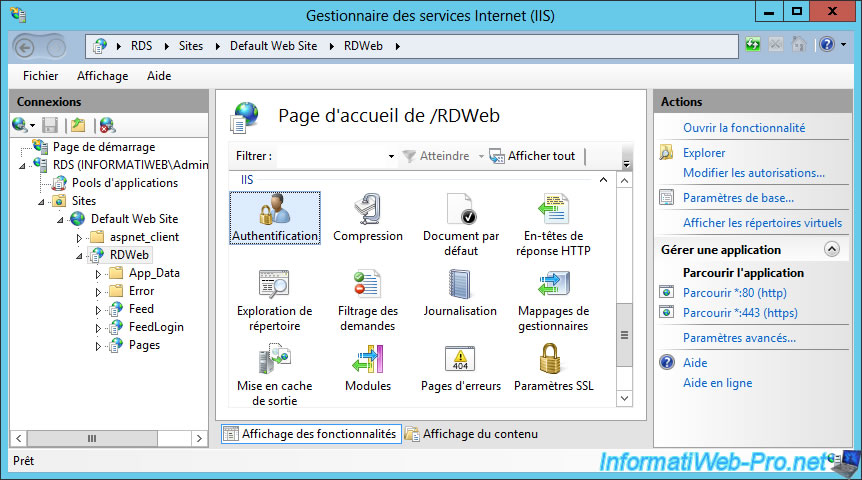Click the help question mark toolbar icon
Viewport: 862px width, 480px height.
point(827,44)
